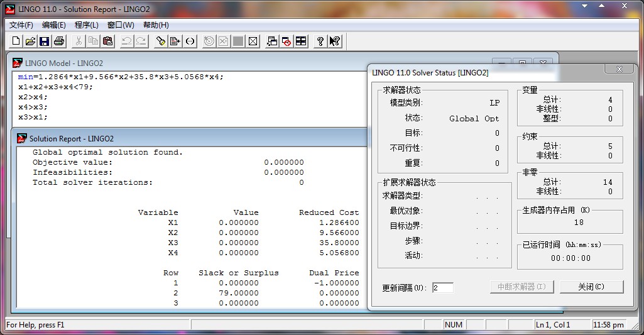Click the Send to Back window icon

272,41
